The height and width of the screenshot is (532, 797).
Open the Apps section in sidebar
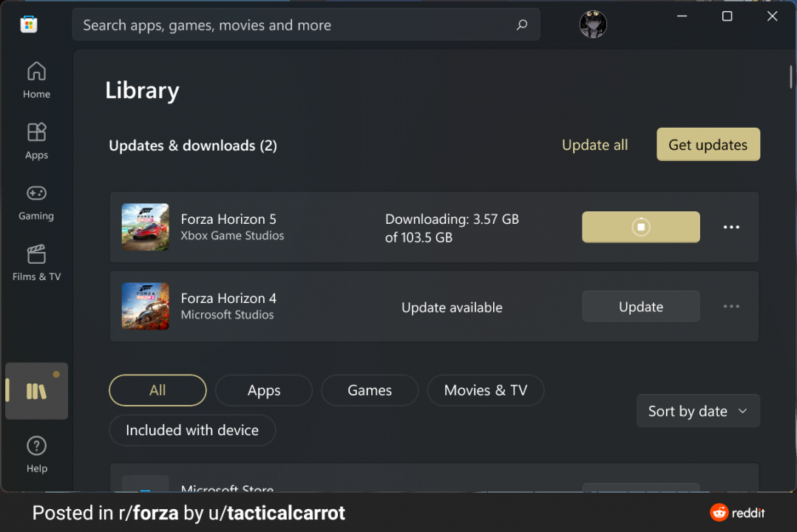coord(36,140)
